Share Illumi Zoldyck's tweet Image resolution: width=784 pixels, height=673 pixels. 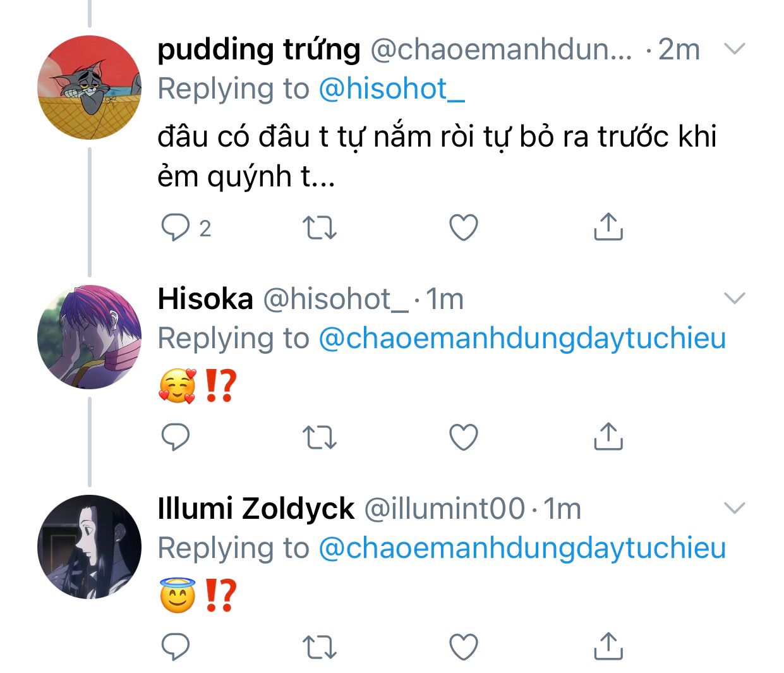608,645
